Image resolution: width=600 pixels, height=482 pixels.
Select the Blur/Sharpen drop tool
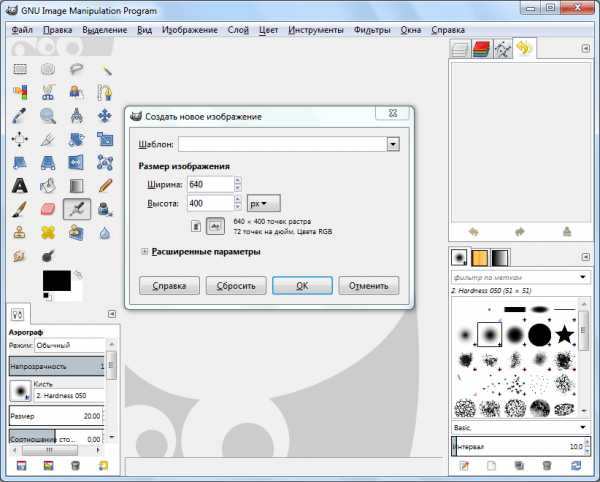(105, 233)
